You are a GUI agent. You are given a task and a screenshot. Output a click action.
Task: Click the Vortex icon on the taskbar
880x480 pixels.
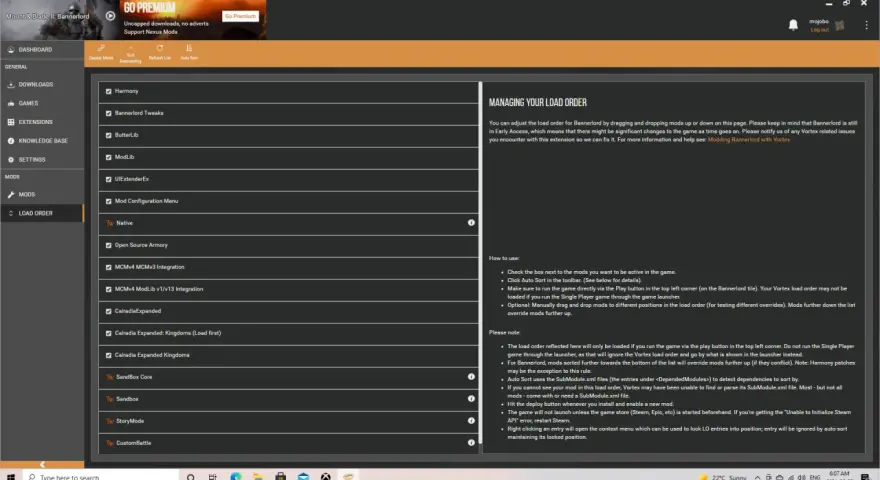coord(349,477)
